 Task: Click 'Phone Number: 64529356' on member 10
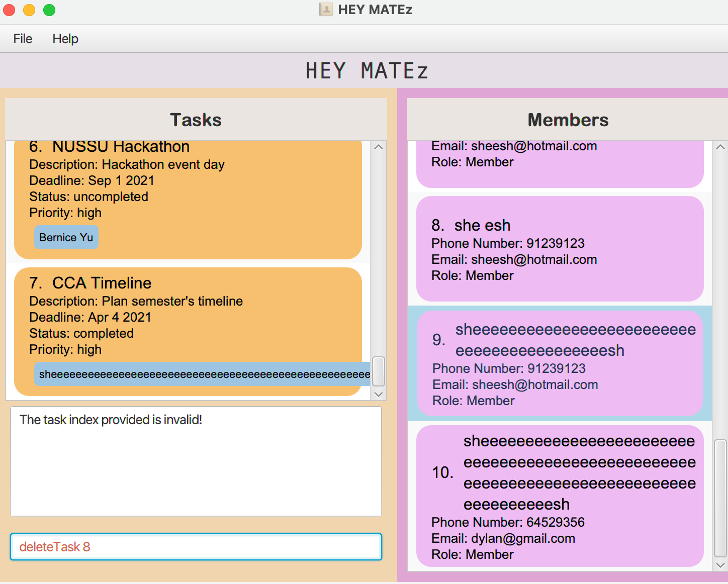pos(508,522)
